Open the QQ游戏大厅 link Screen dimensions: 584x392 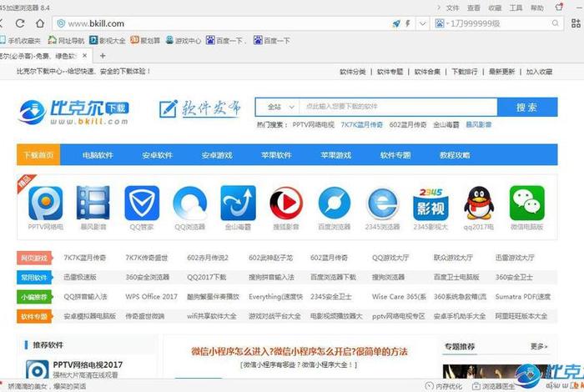pyautogui.click(x=390, y=258)
